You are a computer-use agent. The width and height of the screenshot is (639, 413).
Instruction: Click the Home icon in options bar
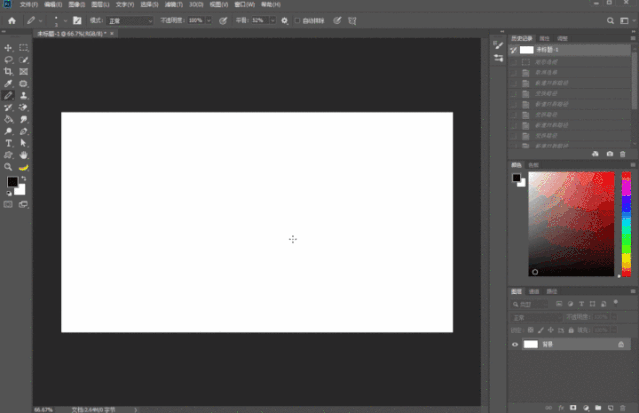click(x=12, y=20)
